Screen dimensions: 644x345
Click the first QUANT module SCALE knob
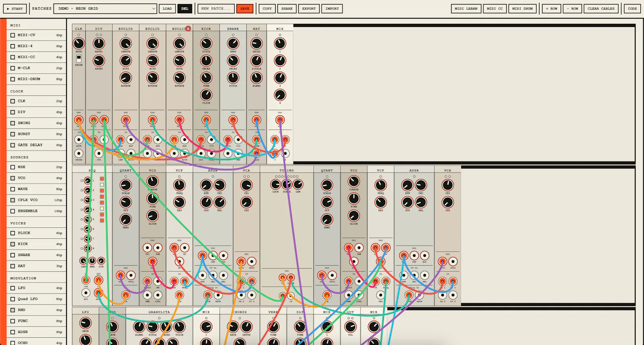(126, 185)
